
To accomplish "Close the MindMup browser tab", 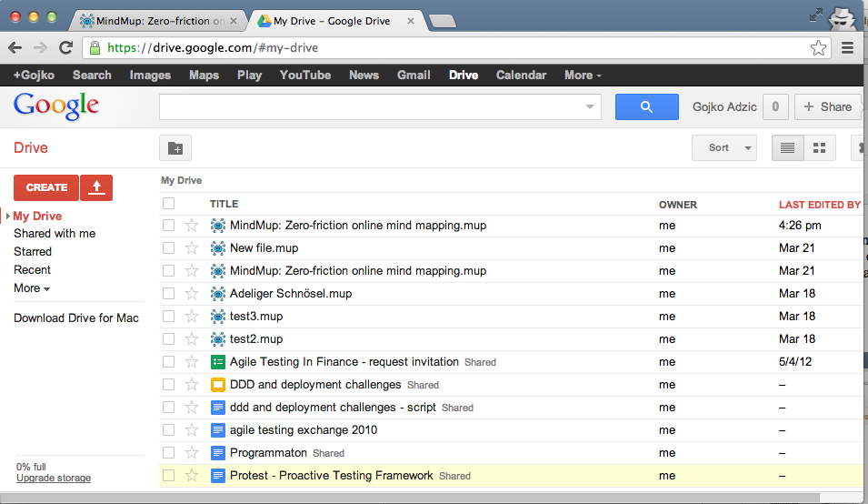I will tap(234, 21).
